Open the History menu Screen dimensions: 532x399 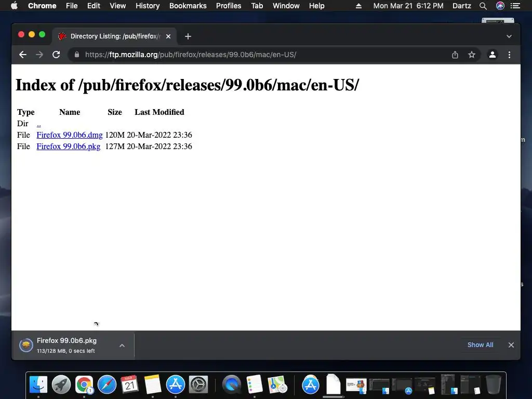[x=148, y=6]
